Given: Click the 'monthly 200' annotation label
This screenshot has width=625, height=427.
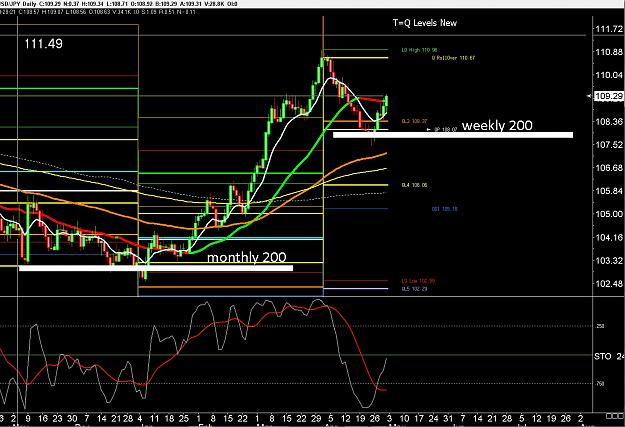Looking at the screenshot, I should (247, 257).
